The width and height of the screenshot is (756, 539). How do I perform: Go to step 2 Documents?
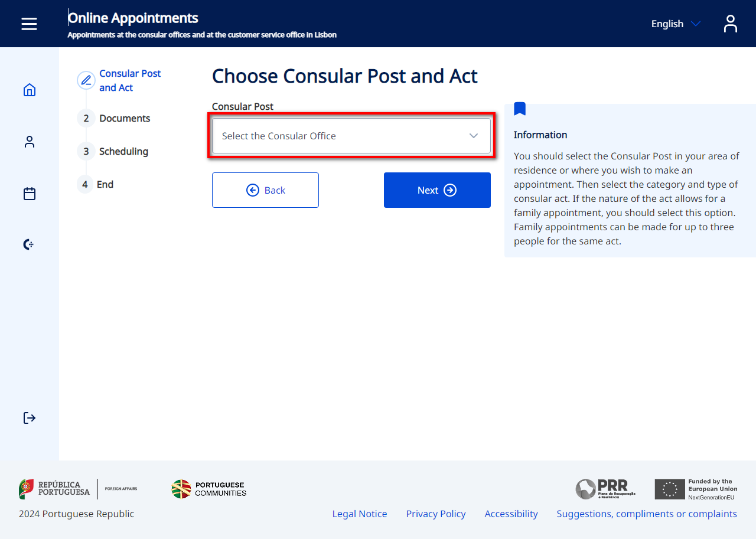pyautogui.click(x=124, y=118)
